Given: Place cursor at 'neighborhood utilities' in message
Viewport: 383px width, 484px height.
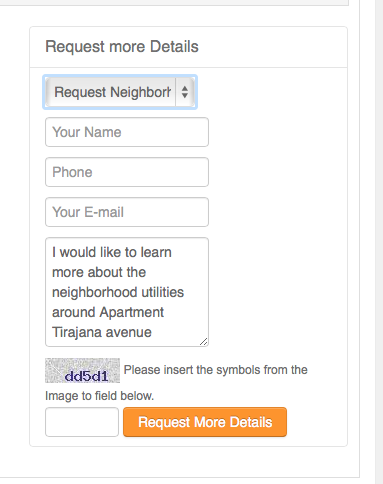Looking at the screenshot, I should 118,292.
